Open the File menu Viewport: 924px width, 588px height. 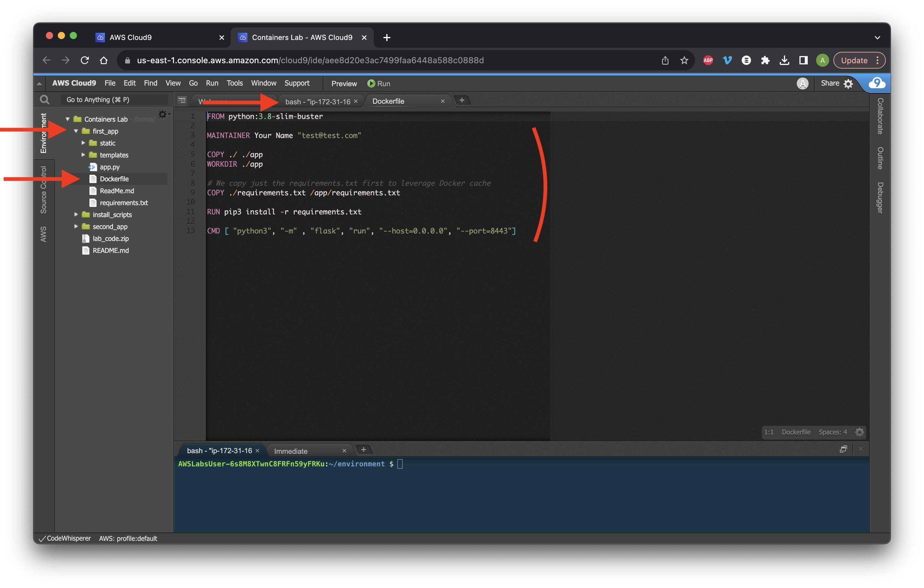pyautogui.click(x=110, y=83)
